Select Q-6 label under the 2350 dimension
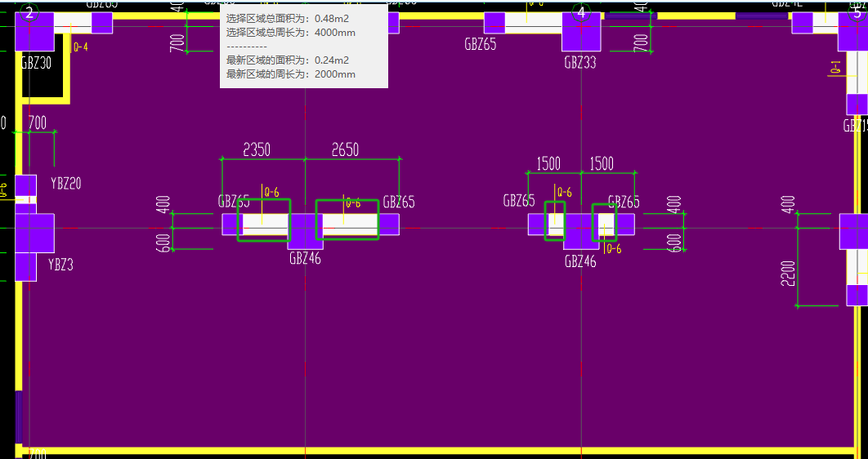This screenshot has height=459, width=868. [271, 193]
